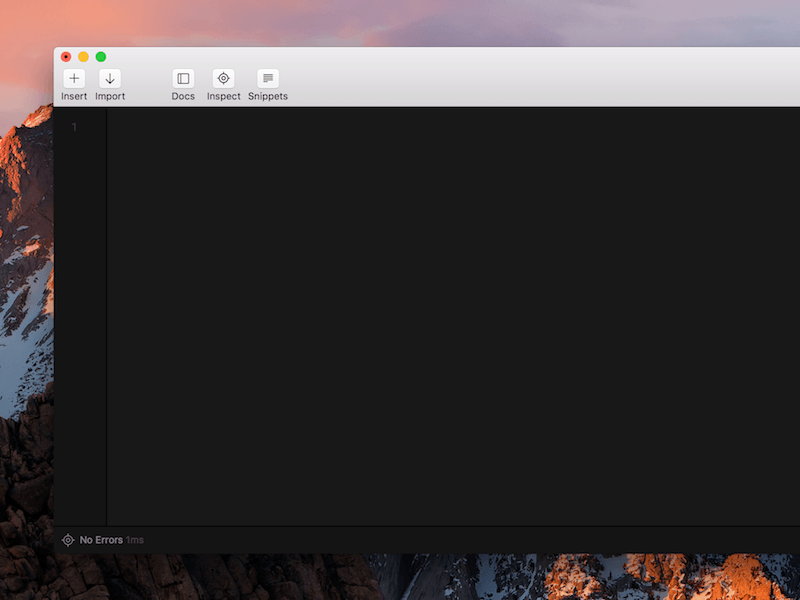Minimize the window using the yellow button
The height and width of the screenshot is (600, 800).
click(81, 57)
